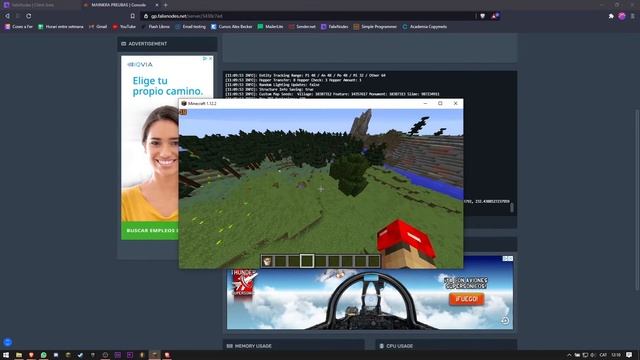
Task: Open notification center in taskbar
Action: click(x=629, y=355)
